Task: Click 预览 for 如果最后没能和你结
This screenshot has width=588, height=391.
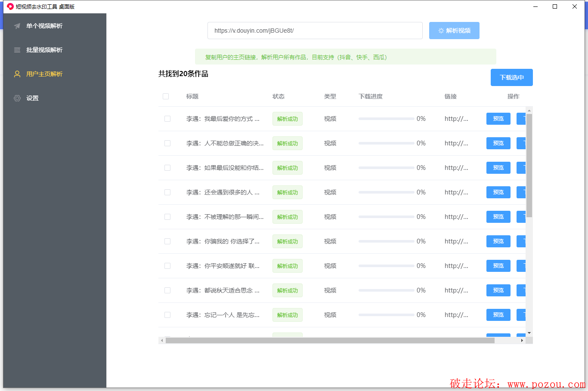Action: pos(498,168)
